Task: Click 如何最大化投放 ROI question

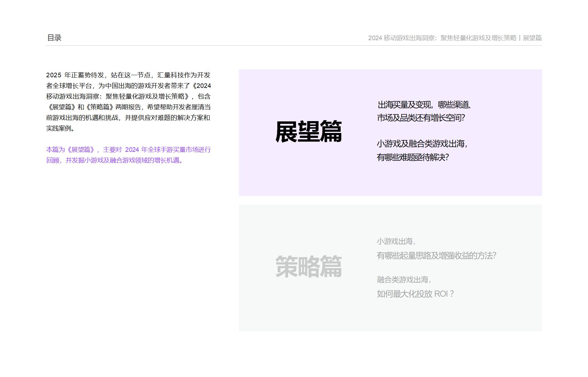Action: [415, 294]
